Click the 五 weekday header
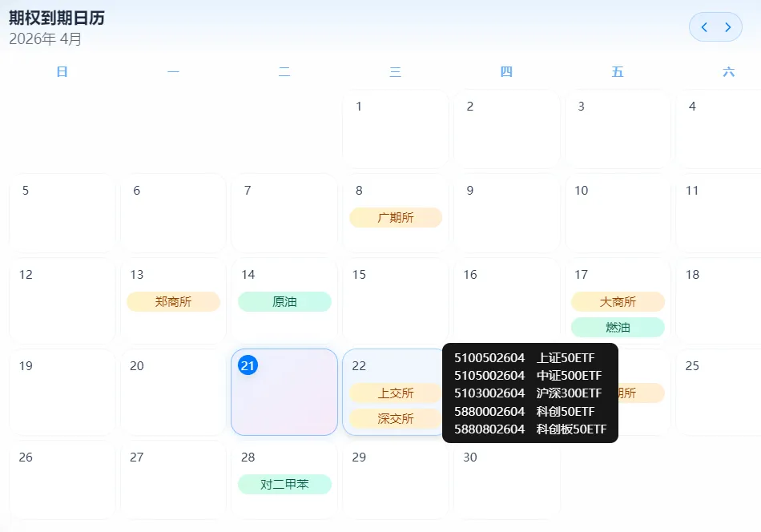The image size is (761, 532). (618, 72)
